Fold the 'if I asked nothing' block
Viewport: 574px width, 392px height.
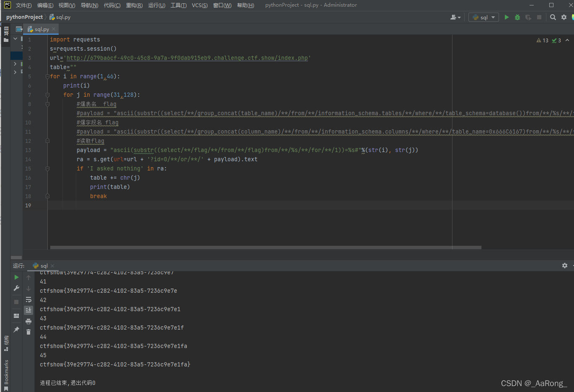47,169
